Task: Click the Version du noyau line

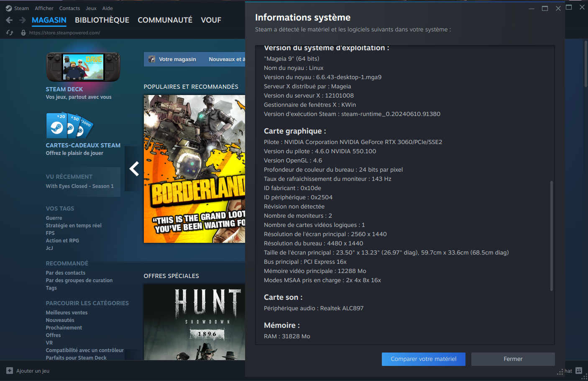Action: click(x=322, y=77)
